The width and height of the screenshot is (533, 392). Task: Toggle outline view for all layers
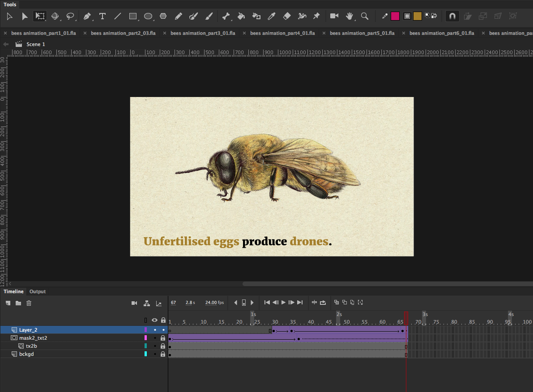click(x=146, y=320)
